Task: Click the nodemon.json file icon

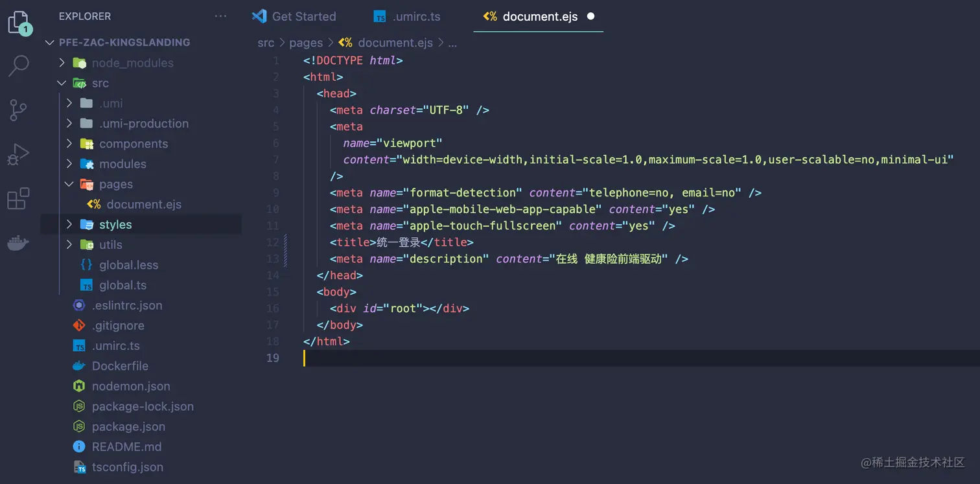Action: (x=79, y=386)
